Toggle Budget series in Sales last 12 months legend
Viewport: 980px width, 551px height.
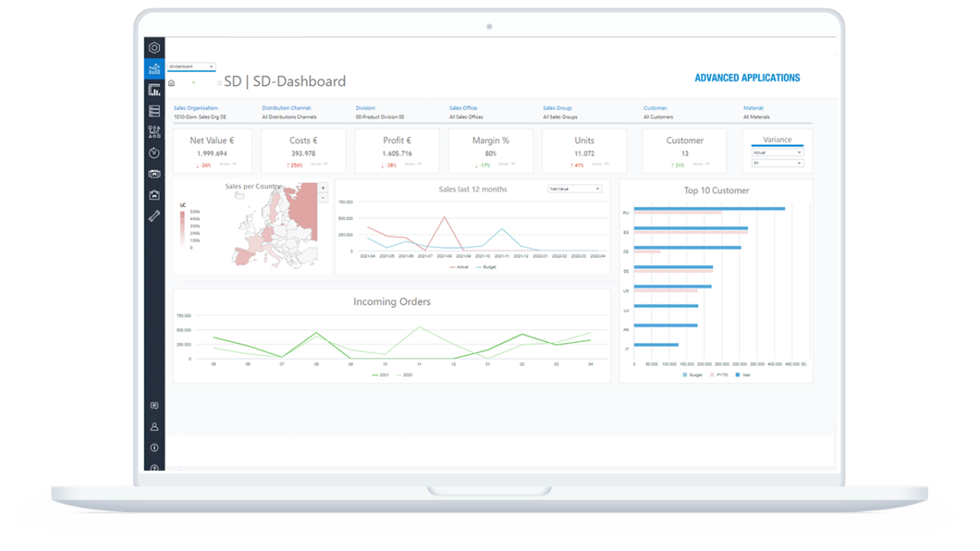[x=488, y=267]
